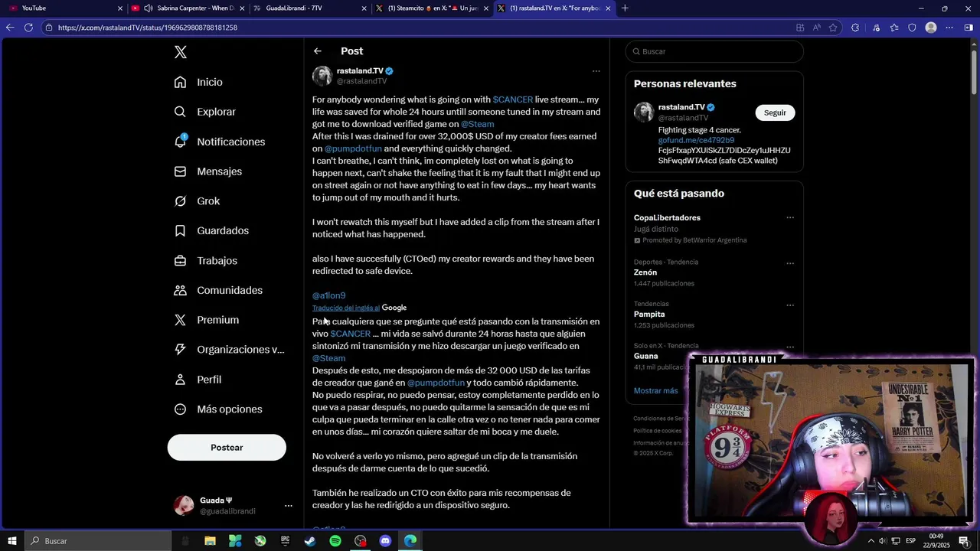Click the Trabajos briefcase icon
980x551 pixels.
[x=180, y=260]
